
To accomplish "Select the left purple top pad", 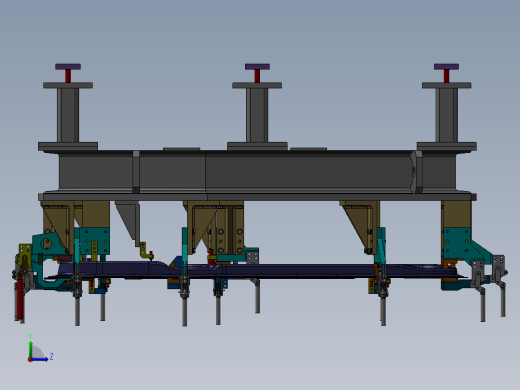I will (68, 67).
